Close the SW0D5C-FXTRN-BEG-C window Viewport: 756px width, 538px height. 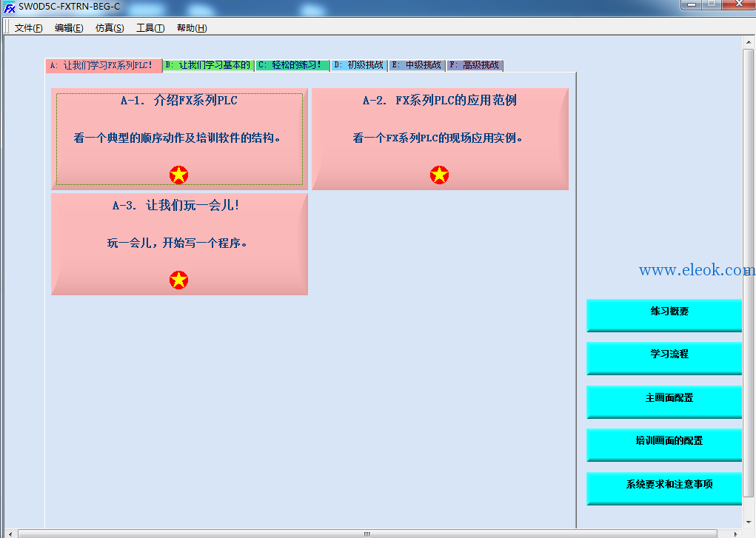[x=739, y=4]
